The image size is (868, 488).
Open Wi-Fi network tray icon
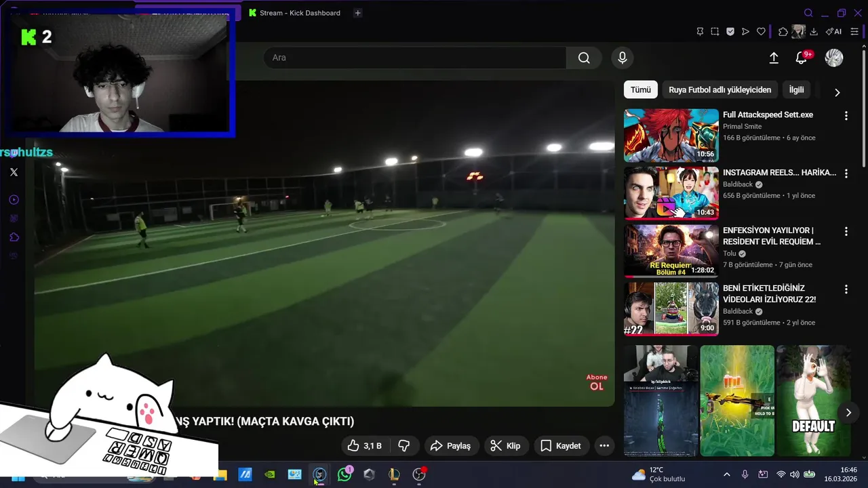781,474
